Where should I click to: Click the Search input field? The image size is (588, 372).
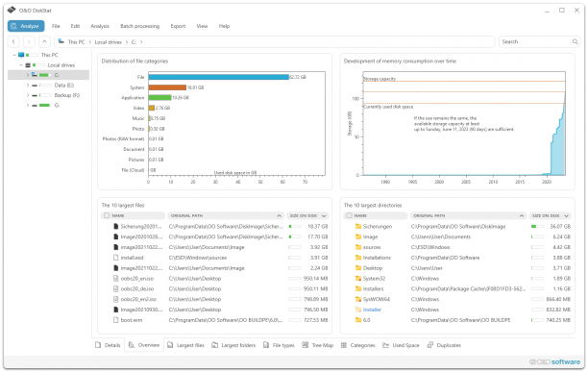pos(535,41)
